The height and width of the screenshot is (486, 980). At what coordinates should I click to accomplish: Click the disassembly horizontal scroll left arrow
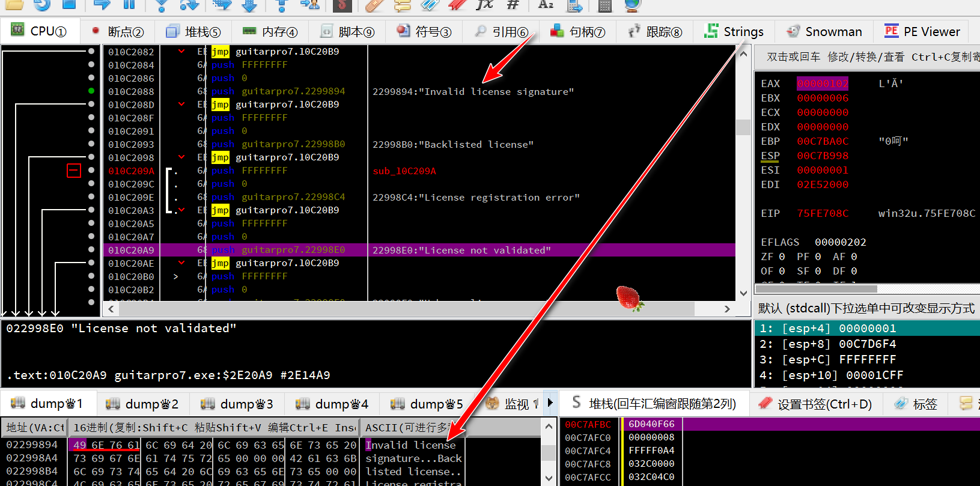[x=111, y=309]
